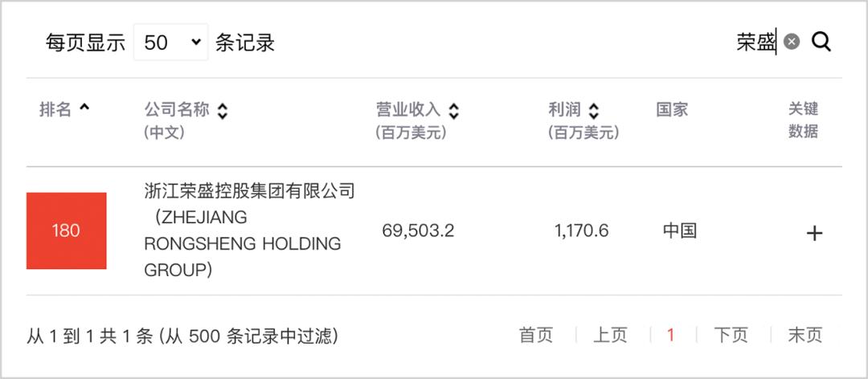Go to 下页 next page
868x379 pixels.
731,335
